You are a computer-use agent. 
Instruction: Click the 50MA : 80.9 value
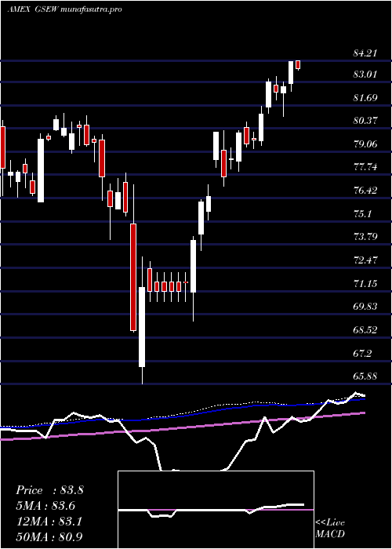tap(49, 536)
